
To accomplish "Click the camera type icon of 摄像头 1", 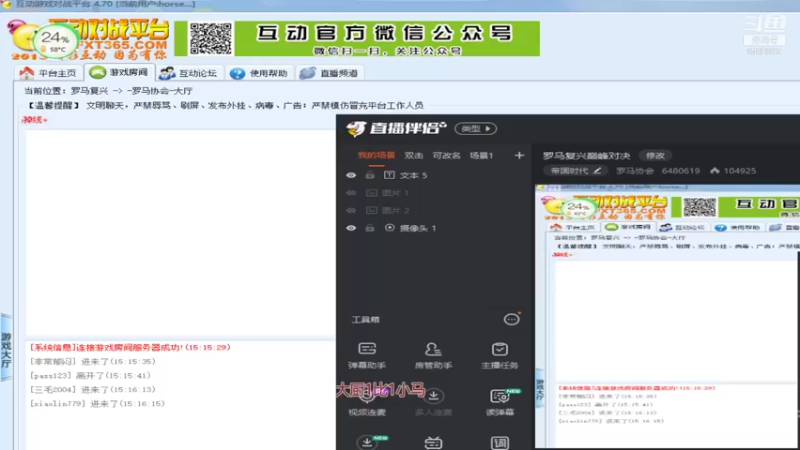I will click(x=390, y=228).
